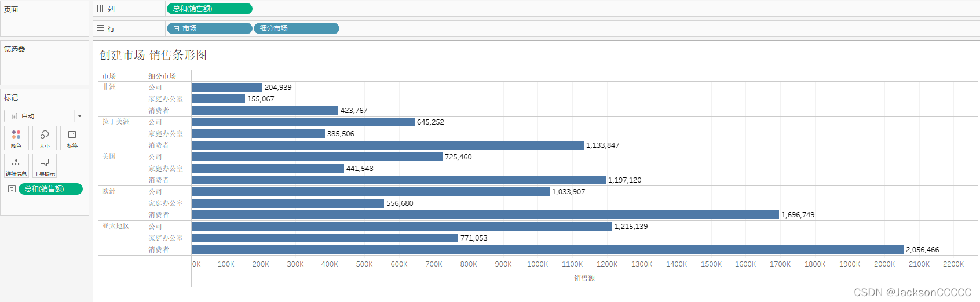Click the value label 1,696,749

tap(798, 215)
